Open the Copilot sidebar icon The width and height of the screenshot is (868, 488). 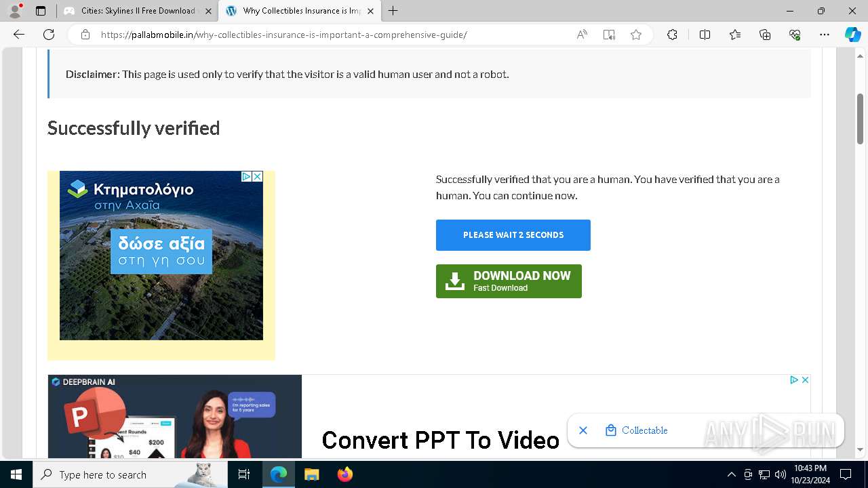coord(852,35)
